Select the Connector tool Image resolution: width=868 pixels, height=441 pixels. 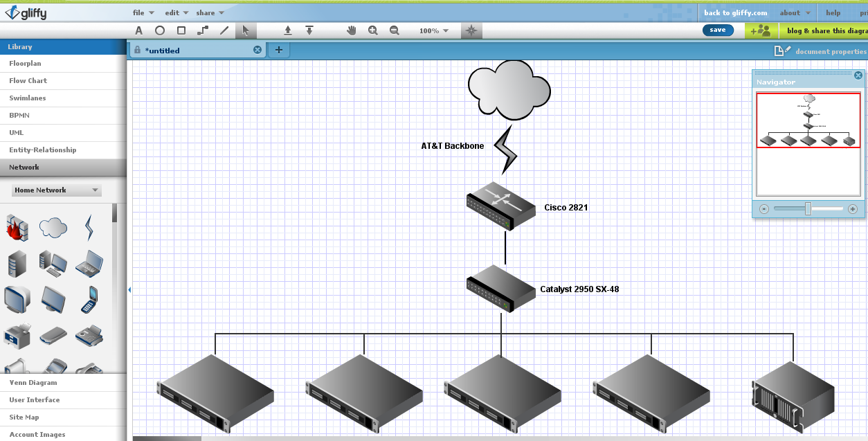[x=201, y=30]
